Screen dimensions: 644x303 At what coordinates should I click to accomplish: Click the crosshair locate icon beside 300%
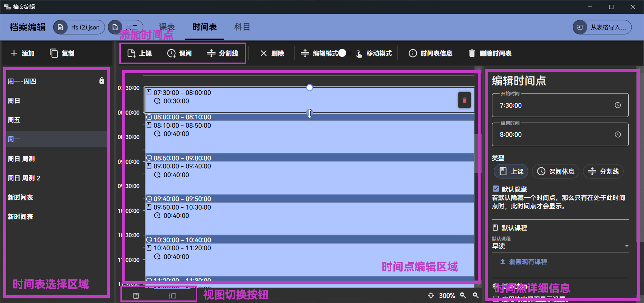(431, 295)
